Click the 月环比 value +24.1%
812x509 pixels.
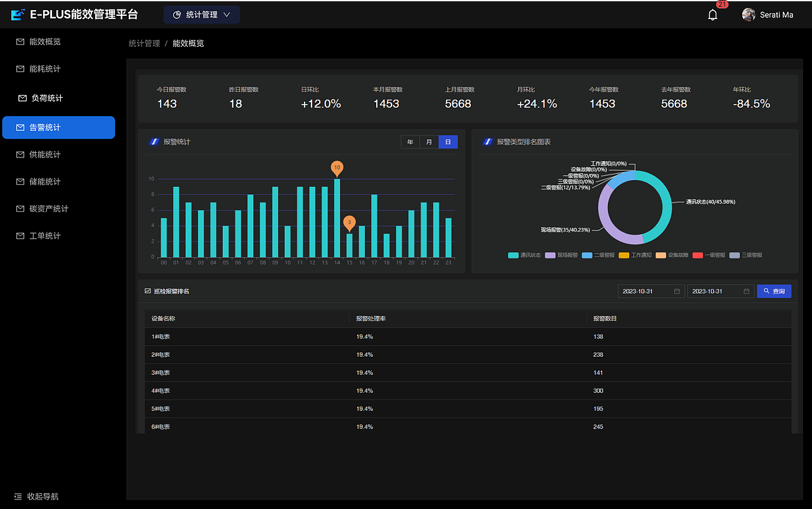pos(537,103)
